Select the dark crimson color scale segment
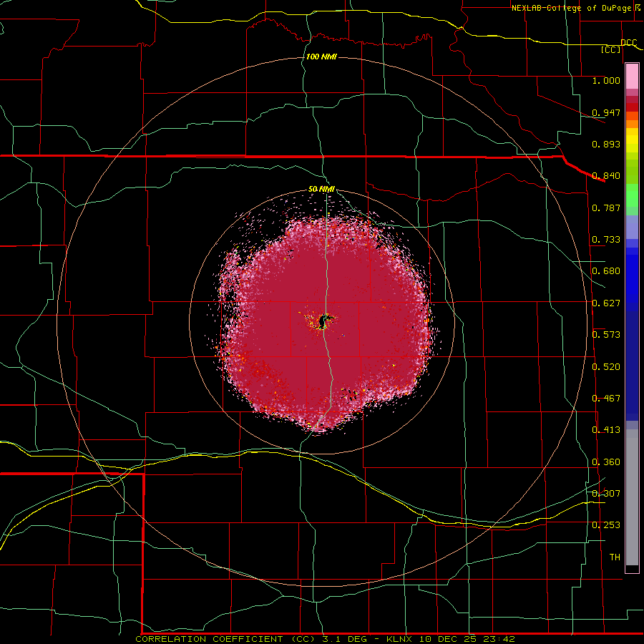Viewport: 644px width, 644px height. [632, 99]
